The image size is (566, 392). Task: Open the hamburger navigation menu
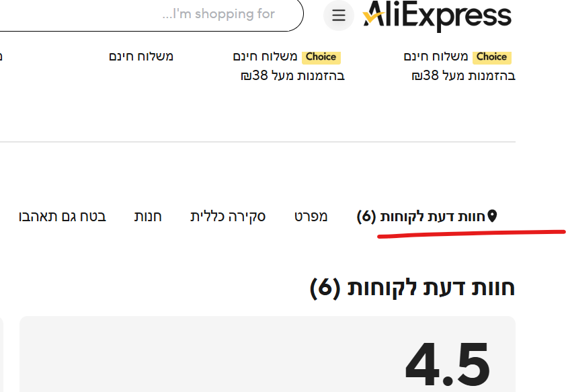[338, 15]
